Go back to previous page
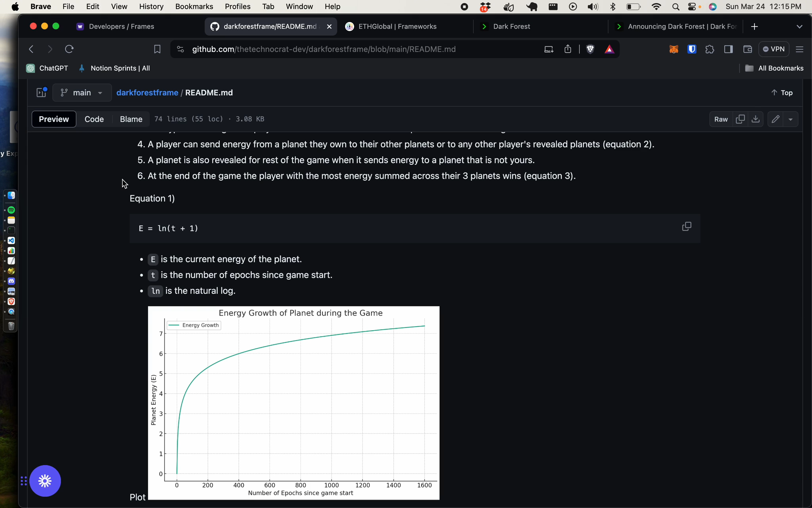 pyautogui.click(x=31, y=49)
